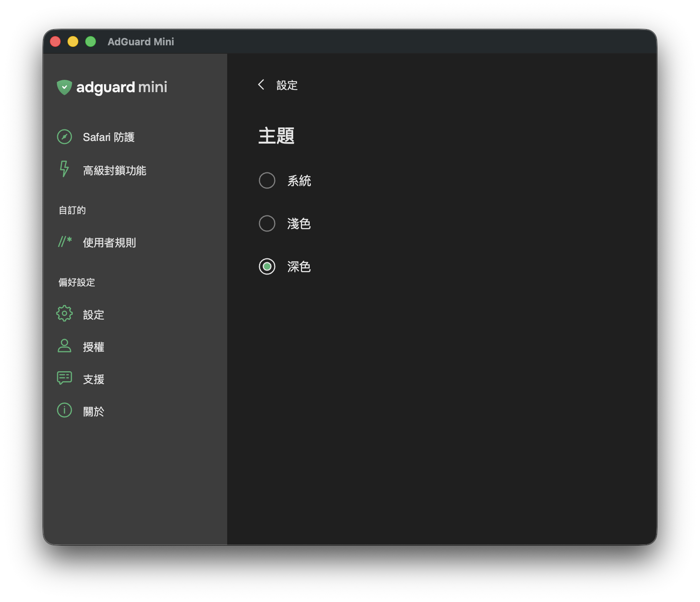Screen dimensions: 700x602
Task: Select the 系統 theme radio button
Action: (267, 180)
